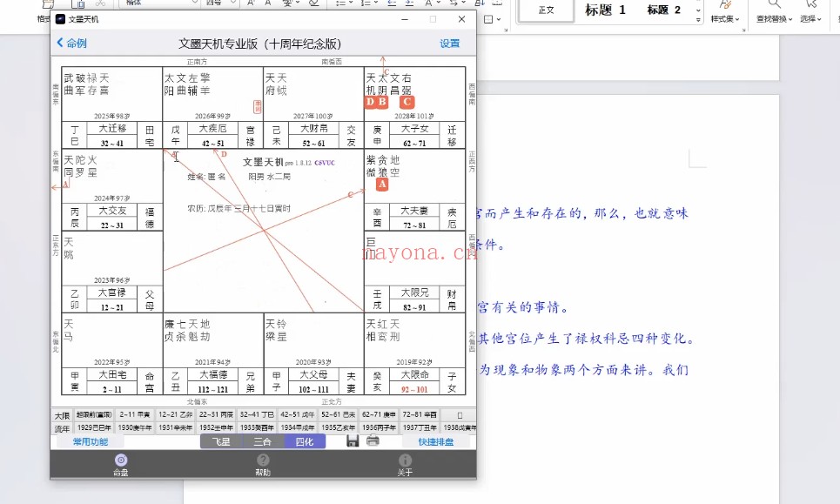Select the 1929己巳年 流年 cell
This screenshot has height=504, width=840.
[x=94, y=428]
